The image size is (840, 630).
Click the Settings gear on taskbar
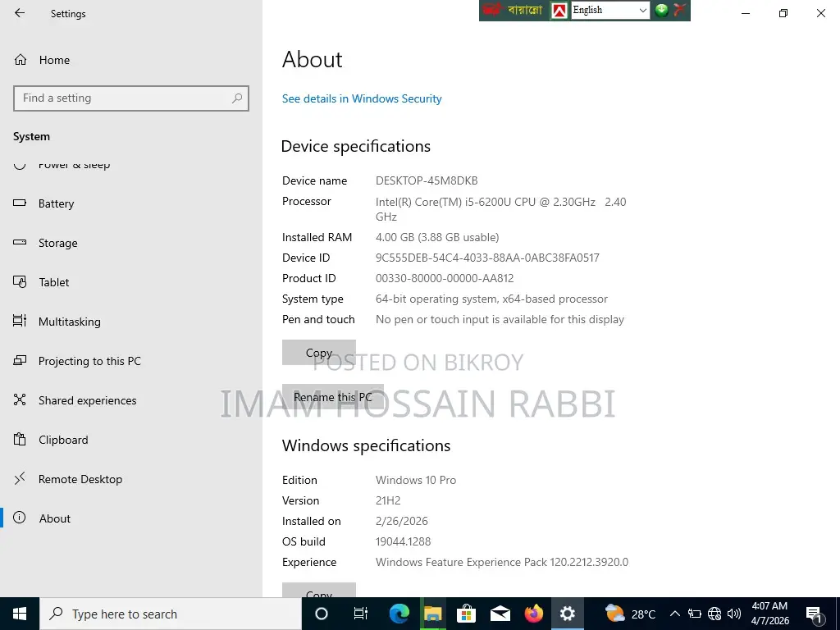click(568, 614)
